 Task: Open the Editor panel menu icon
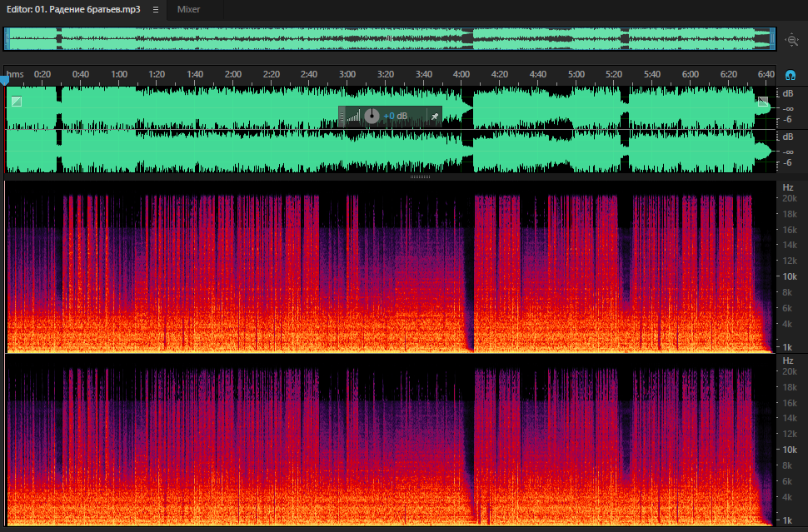point(156,9)
